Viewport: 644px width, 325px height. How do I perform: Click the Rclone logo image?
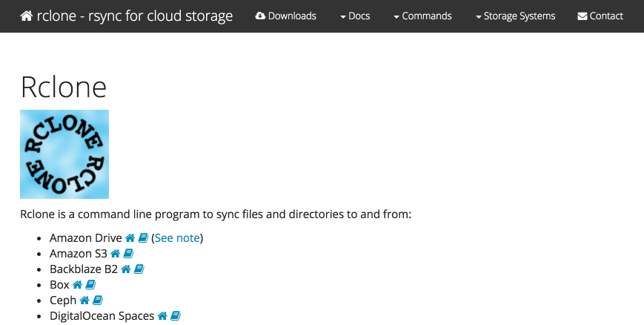[64, 154]
